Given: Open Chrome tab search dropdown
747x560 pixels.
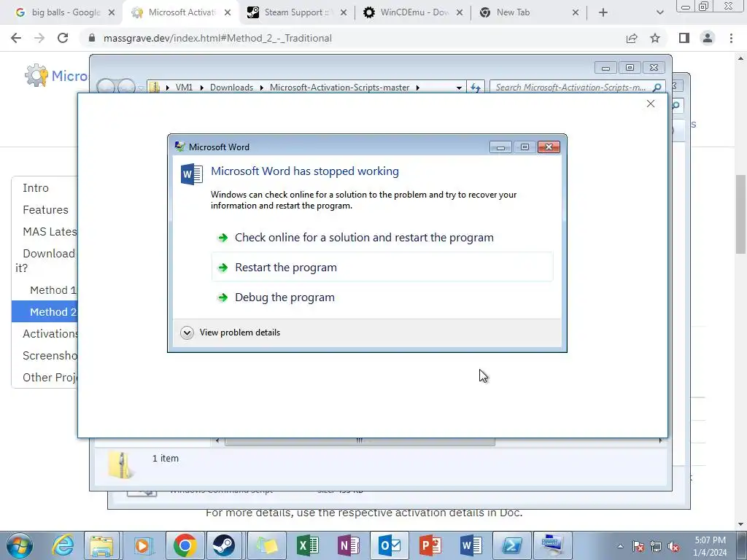Looking at the screenshot, I should (x=659, y=12).
